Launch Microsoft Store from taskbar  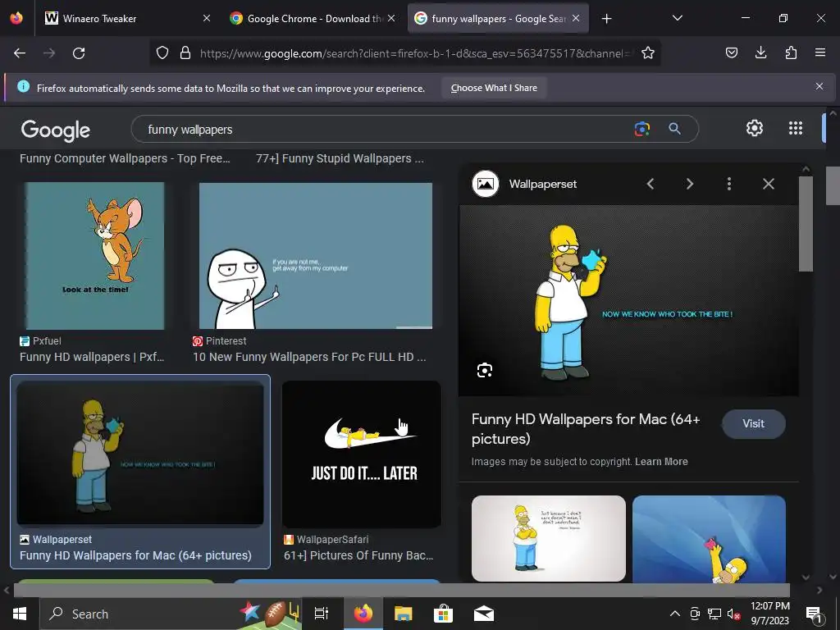(443, 614)
